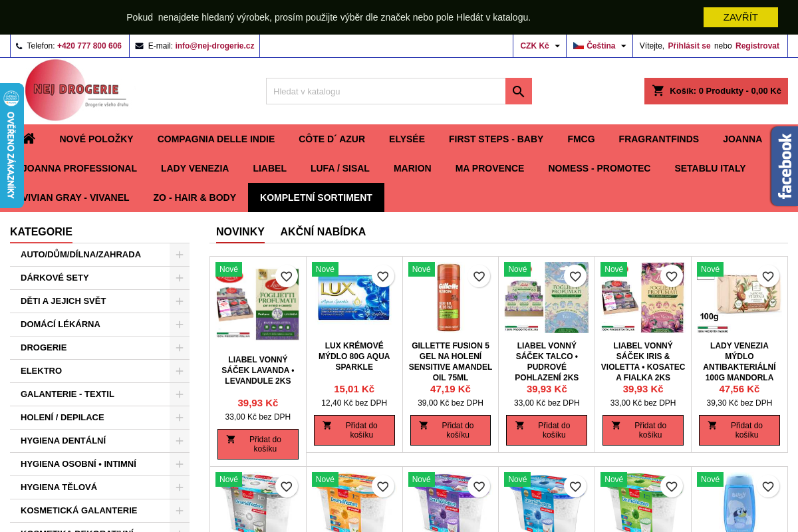Click the Přihlásit se link
Viewport: 798px width, 532px height.
689,46
